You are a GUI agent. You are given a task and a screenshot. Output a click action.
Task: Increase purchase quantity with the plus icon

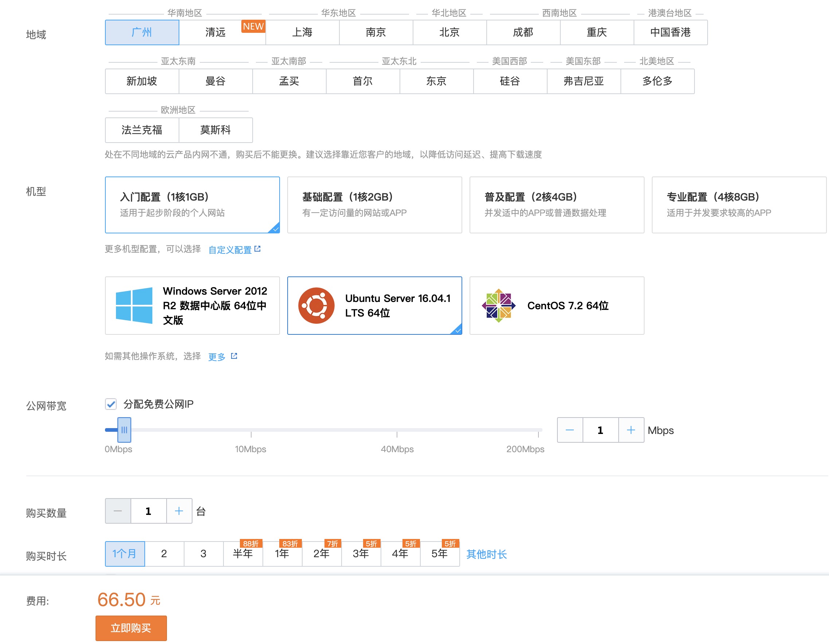point(179,511)
